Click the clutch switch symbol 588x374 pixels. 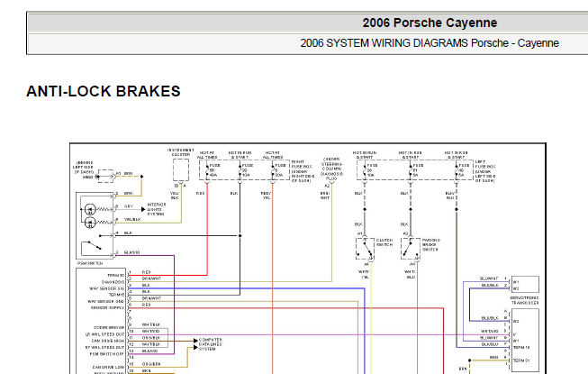tap(365, 249)
